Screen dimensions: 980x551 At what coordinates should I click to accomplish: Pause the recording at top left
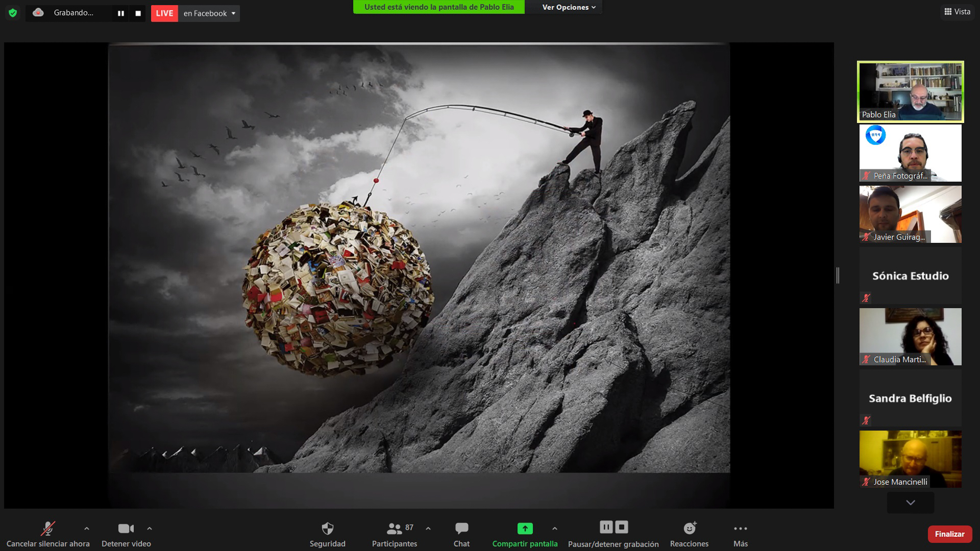tap(121, 13)
